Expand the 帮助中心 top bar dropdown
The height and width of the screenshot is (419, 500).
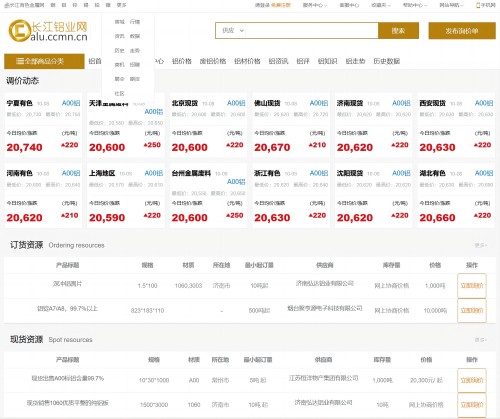point(415,5)
